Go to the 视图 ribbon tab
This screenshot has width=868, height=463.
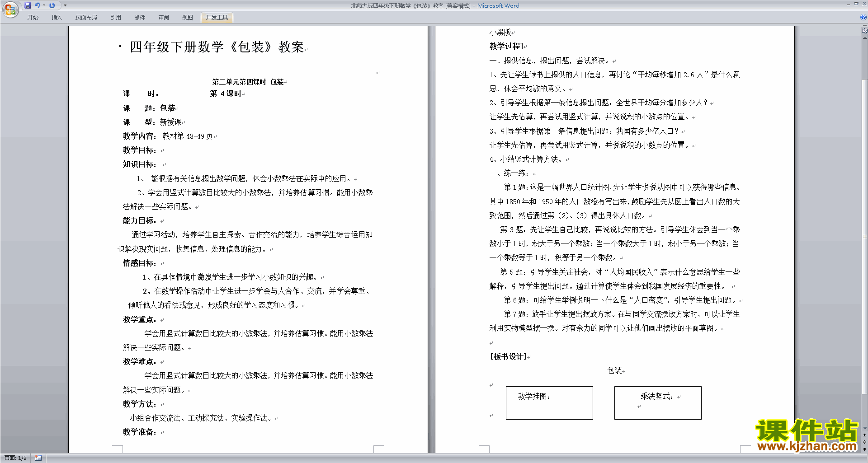pos(187,18)
